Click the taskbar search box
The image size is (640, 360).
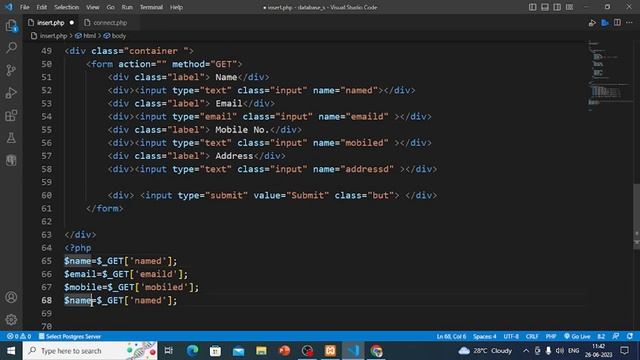point(90,351)
